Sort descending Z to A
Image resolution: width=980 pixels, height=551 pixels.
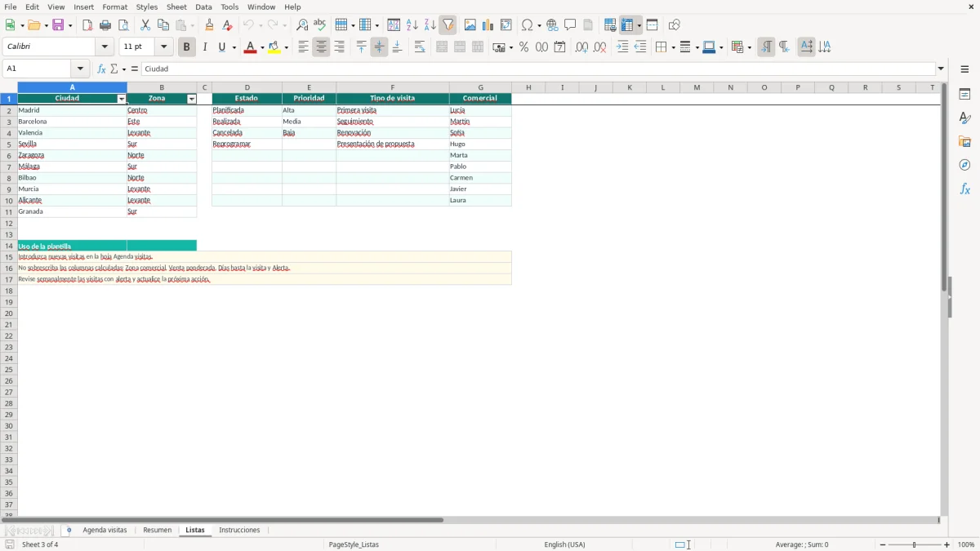pyautogui.click(x=430, y=25)
